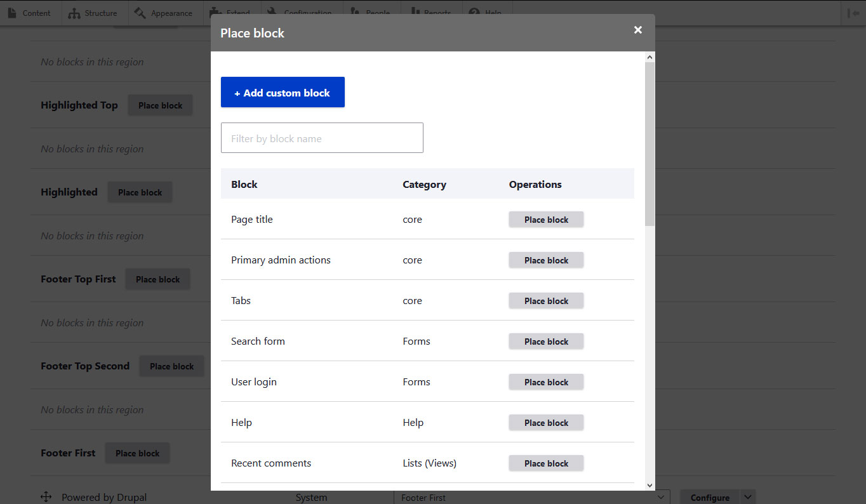Place the Tabs block
Screen dimensions: 866x504
click(546, 301)
